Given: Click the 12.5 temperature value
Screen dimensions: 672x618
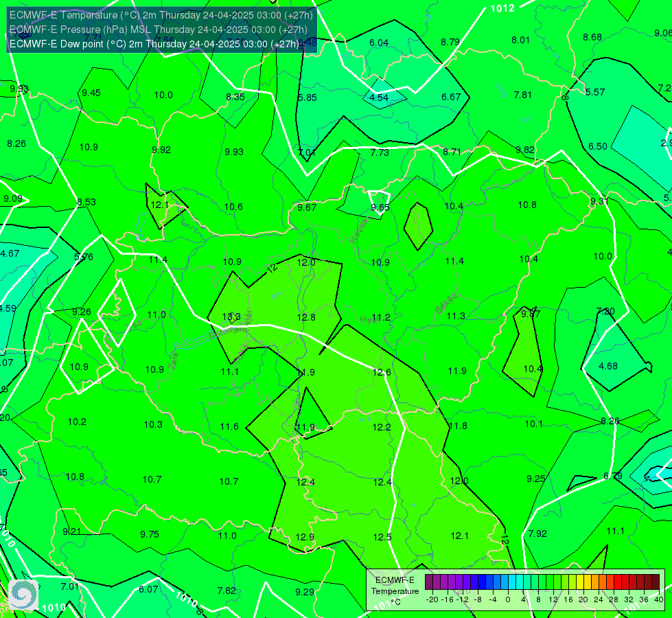Looking at the screenshot, I should click(382, 537).
